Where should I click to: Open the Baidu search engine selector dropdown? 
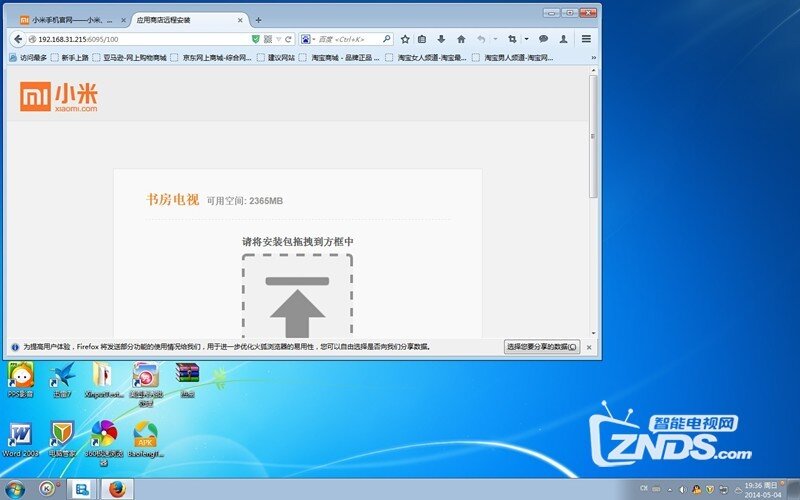click(x=308, y=39)
